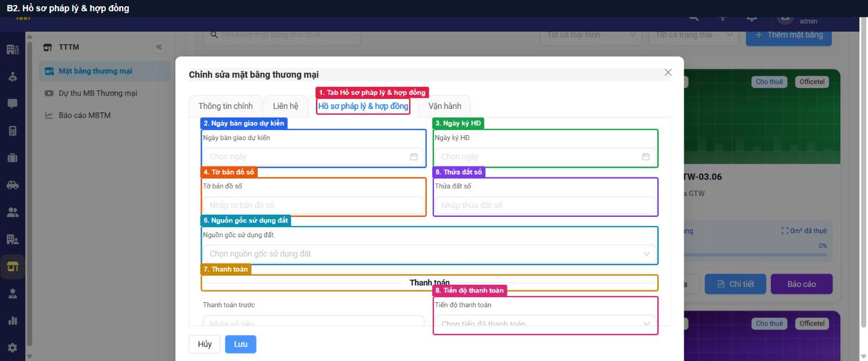The width and height of the screenshot is (868, 361).
Task: Click the purple Báo cáo button
Action: pos(801,284)
